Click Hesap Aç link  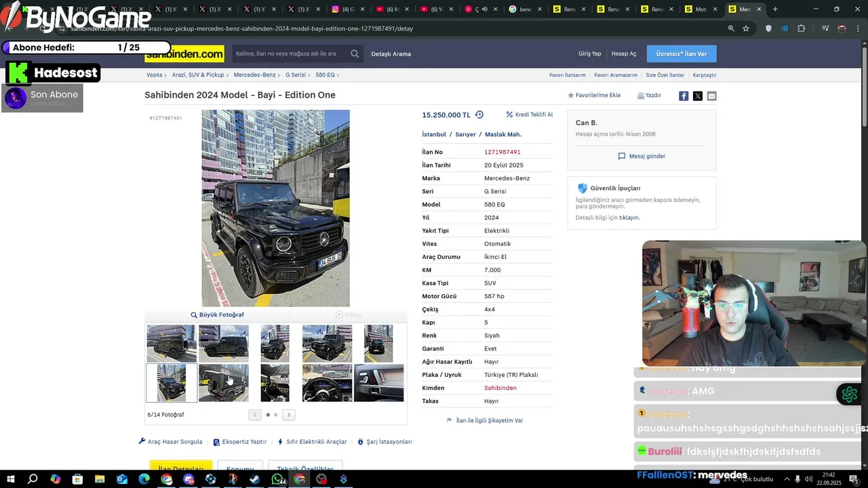[624, 54]
